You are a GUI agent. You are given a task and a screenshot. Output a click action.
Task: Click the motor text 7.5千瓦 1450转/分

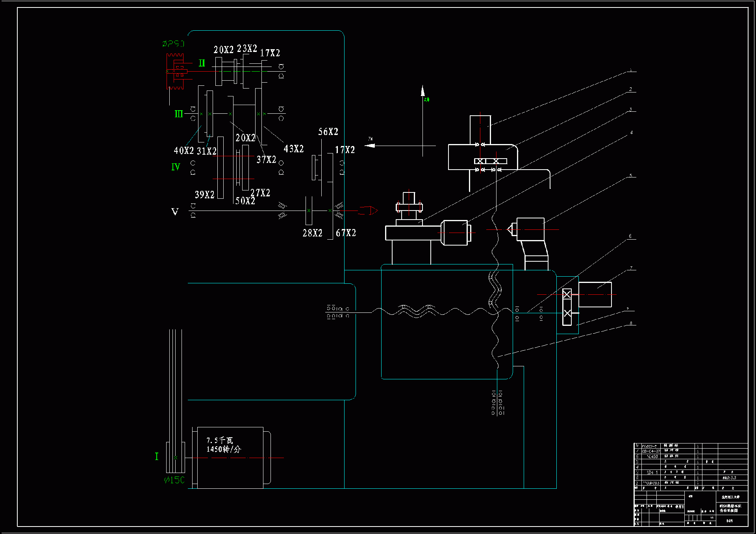click(223, 445)
